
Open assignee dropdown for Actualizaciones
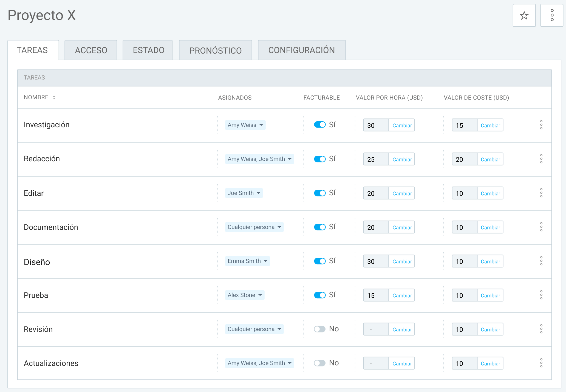click(259, 363)
